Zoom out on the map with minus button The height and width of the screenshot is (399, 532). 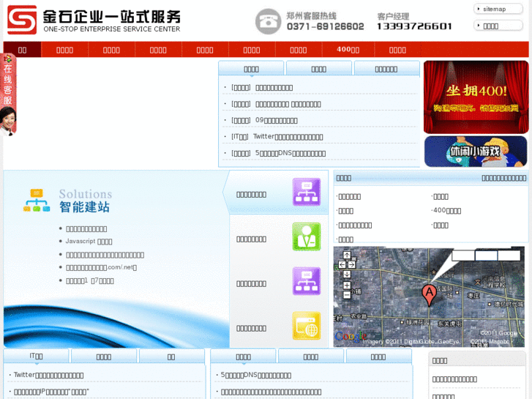(347, 295)
